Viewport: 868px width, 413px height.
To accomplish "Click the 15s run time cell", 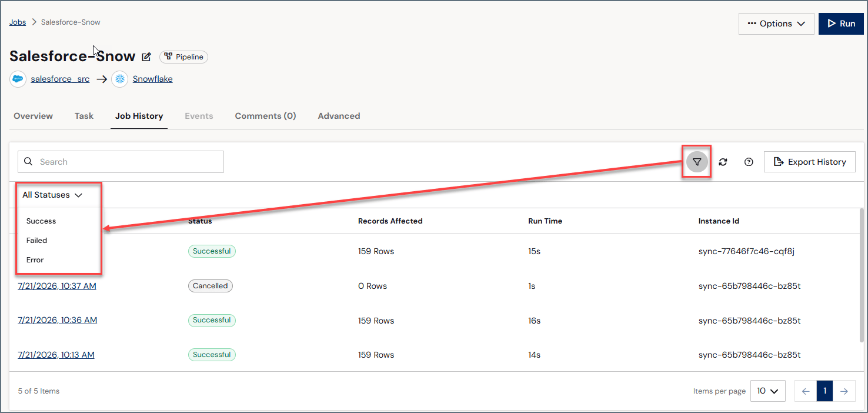I will click(534, 251).
